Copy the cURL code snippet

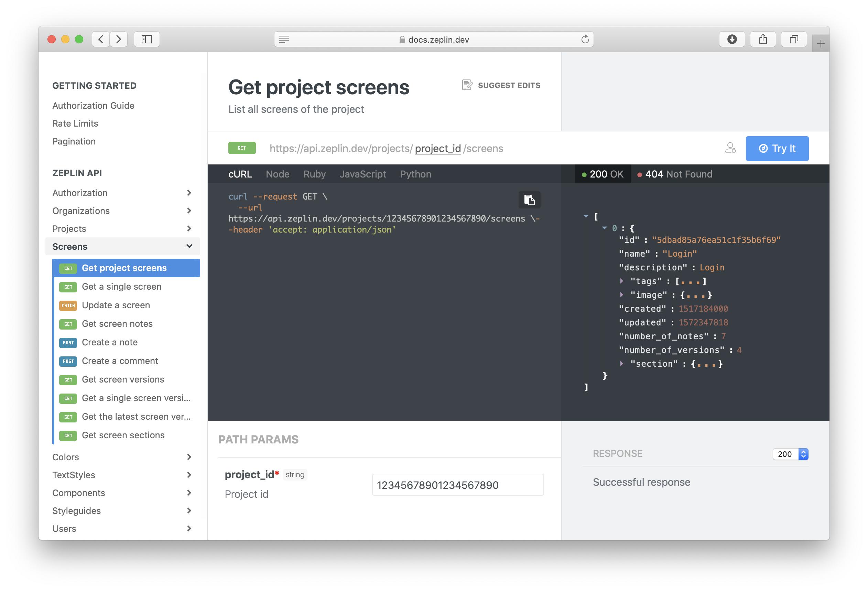(529, 200)
